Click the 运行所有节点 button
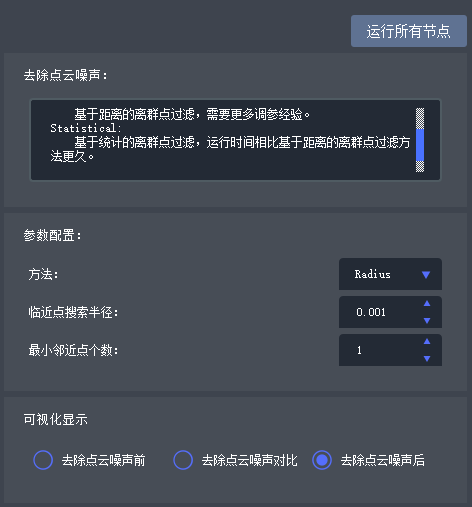472x507 pixels. (x=409, y=31)
